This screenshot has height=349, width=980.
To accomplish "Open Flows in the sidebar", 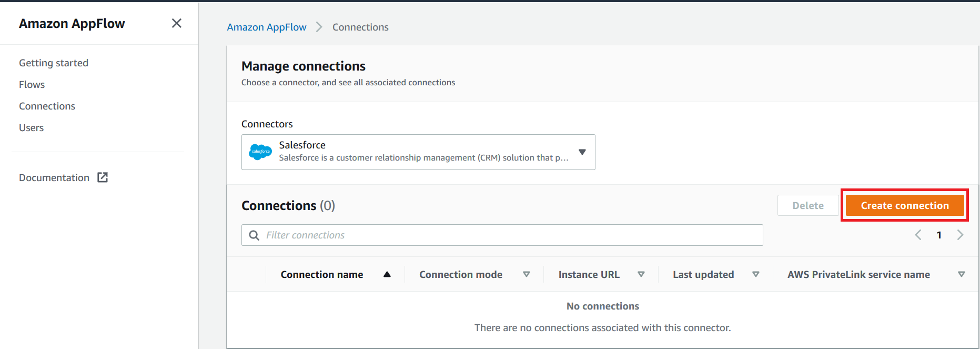I will 32,84.
